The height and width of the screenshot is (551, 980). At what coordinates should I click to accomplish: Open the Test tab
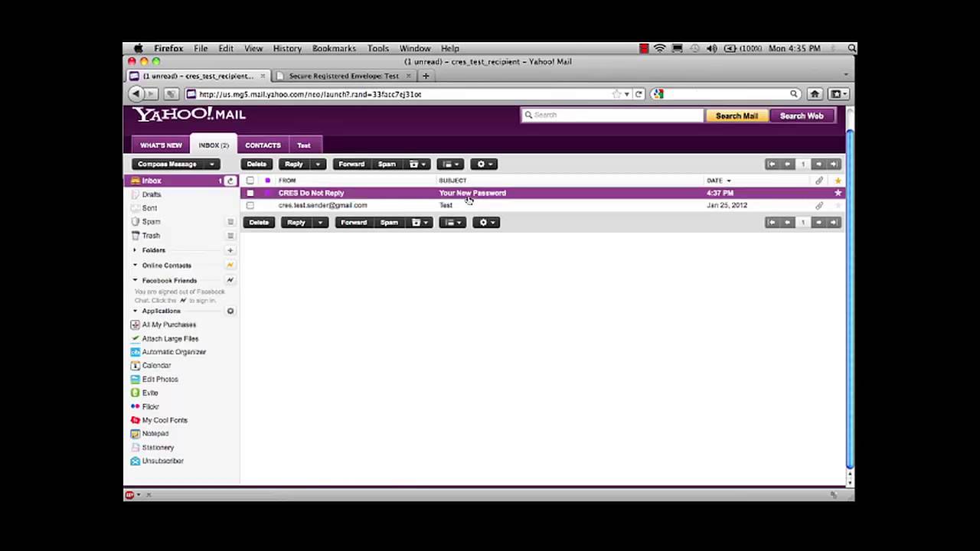click(304, 145)
